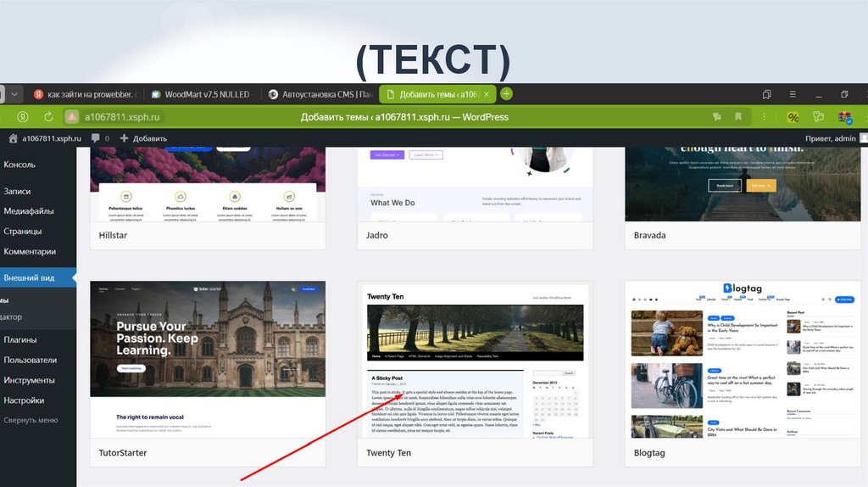Open the browser bookmarks panel icon

pos(766,94)
